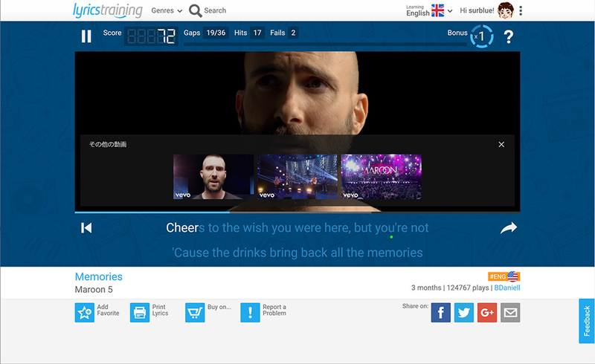Open the three-dot options menu
The image size is (595, 364).
(x=521, y=10)
